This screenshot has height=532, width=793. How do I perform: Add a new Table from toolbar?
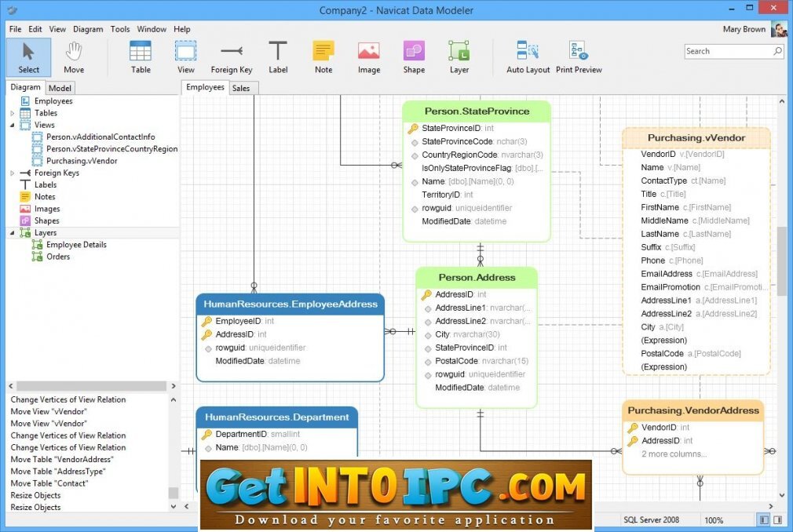[141, 57]
